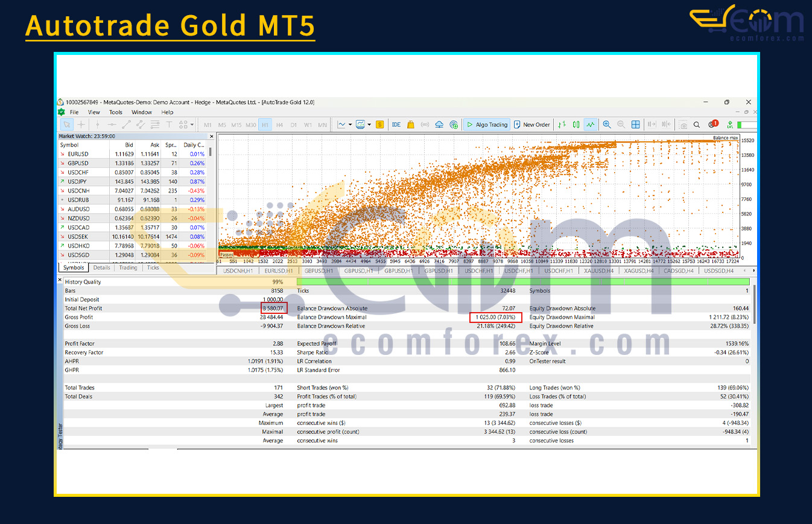
Task: Open the Market shopping bag icon
Action: pos(410,124)
